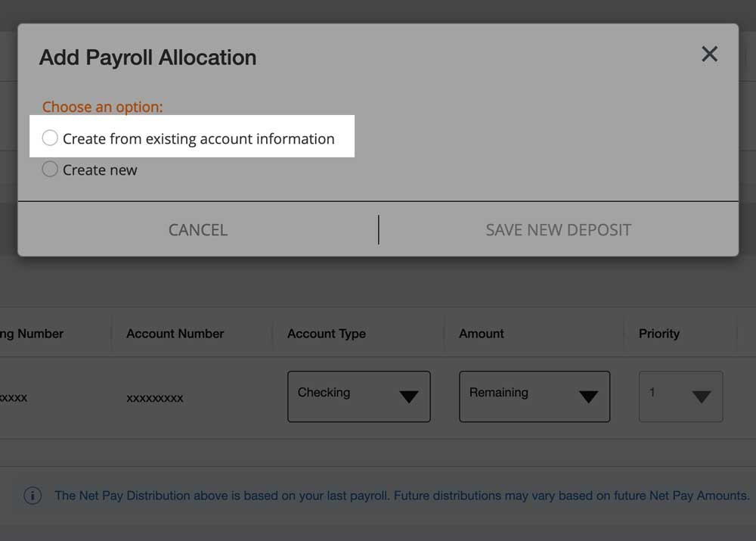Click the CANCEL button
Screen dimensions: 756x541
(197, 230)
